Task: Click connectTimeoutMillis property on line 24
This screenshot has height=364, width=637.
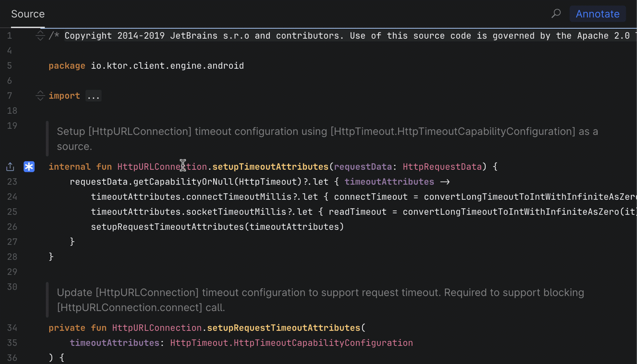Action: pyautogui.click(x=239, y=197)
